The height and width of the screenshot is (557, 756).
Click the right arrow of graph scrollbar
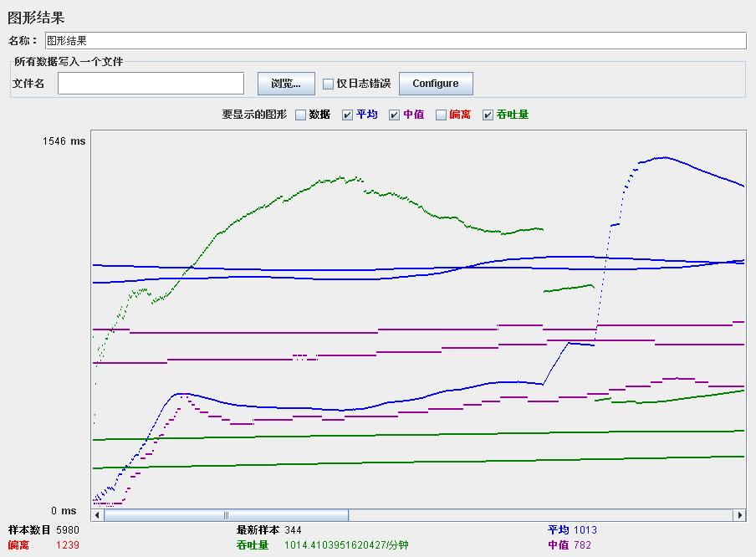point(740,515)
